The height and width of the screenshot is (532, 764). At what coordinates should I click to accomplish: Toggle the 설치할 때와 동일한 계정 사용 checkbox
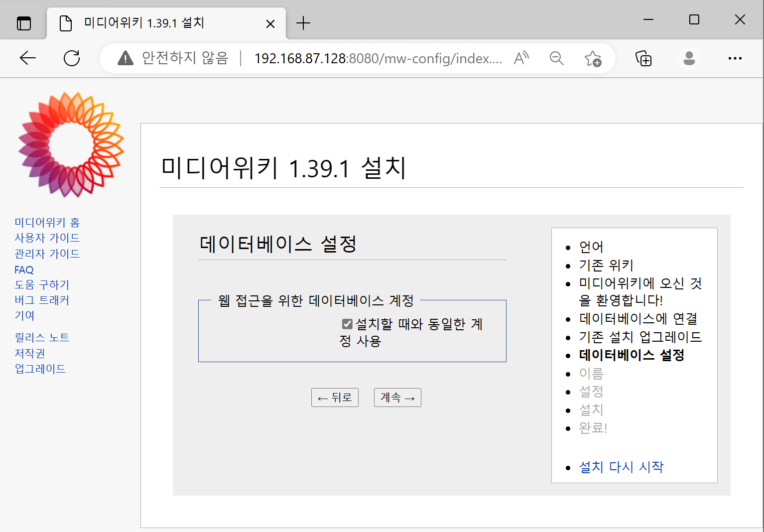point(347,324)
